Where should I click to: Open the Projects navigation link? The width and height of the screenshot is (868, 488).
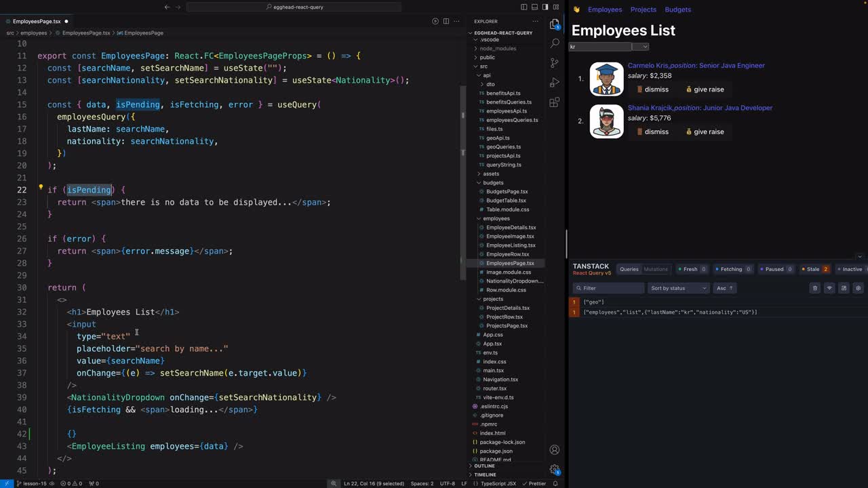[643, 9]
